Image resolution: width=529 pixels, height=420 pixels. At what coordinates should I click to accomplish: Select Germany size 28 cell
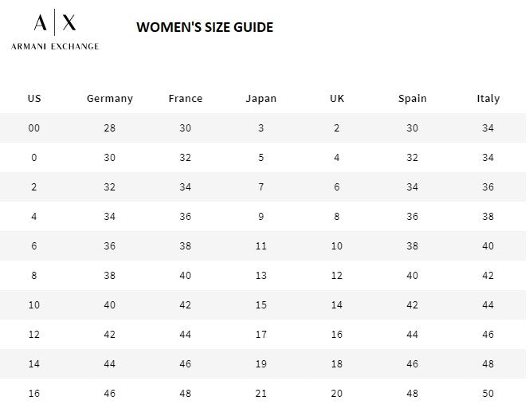(x=110, y=128)
